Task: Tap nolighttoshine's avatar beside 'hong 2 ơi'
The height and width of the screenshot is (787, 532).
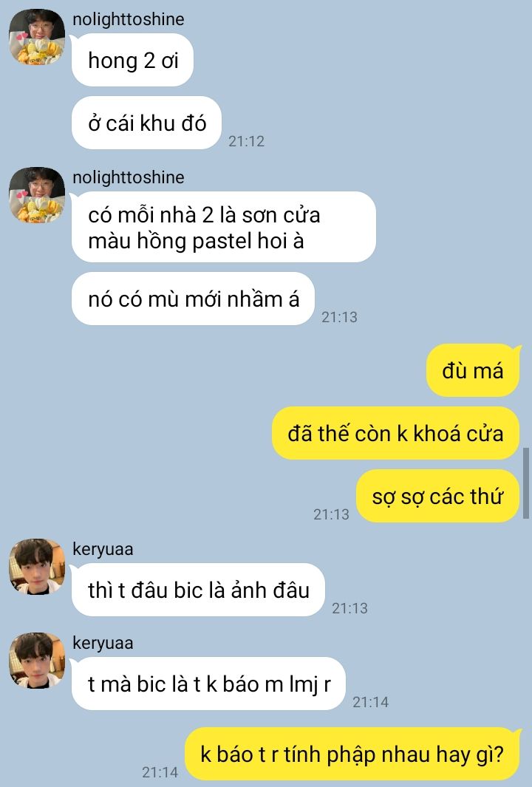Action: (37, 37)
